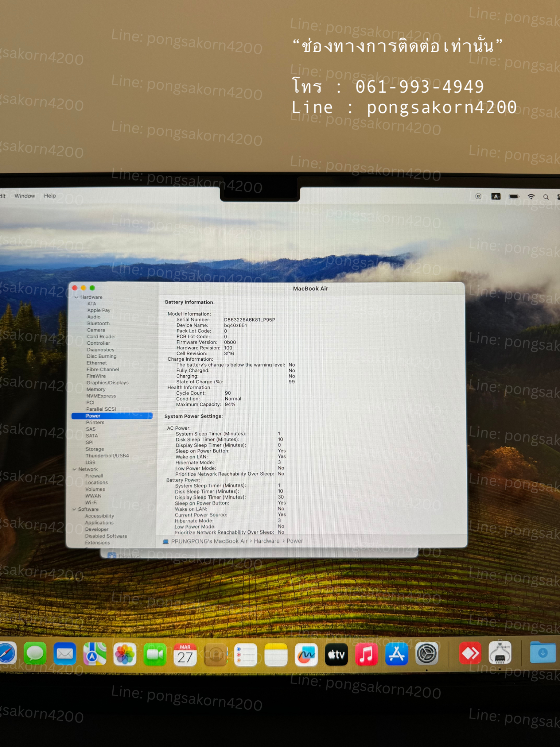Select Storage in the sidebar
The width and height of the screenshot is (560, 747).
tap(95, 449)
